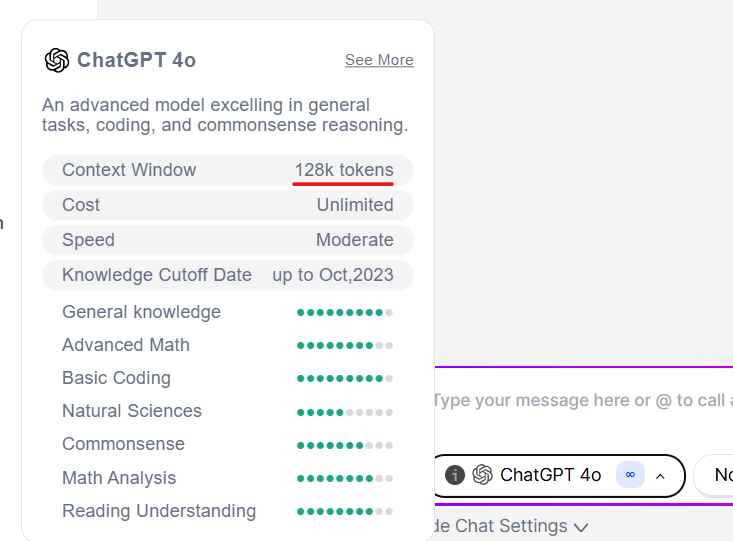Click the partially visible button next to model selector
Viewport: 733px width, 541px height.
(x=714, y=476)
